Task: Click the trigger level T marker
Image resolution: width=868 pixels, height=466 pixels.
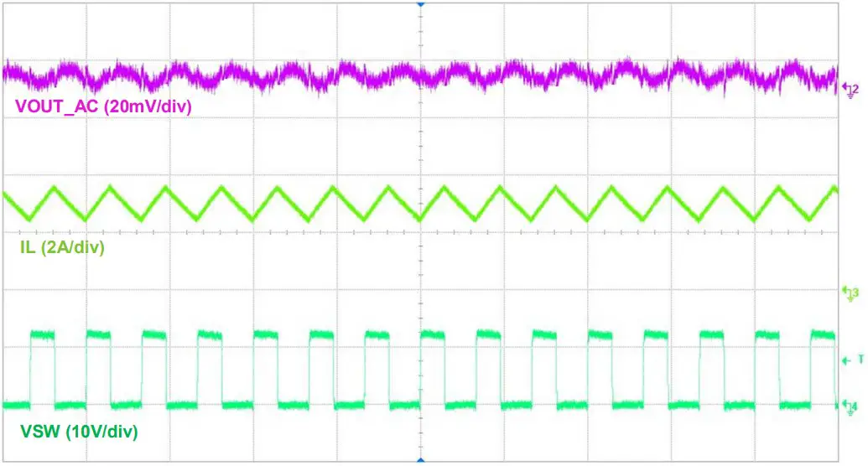Action: pos(853,360)
